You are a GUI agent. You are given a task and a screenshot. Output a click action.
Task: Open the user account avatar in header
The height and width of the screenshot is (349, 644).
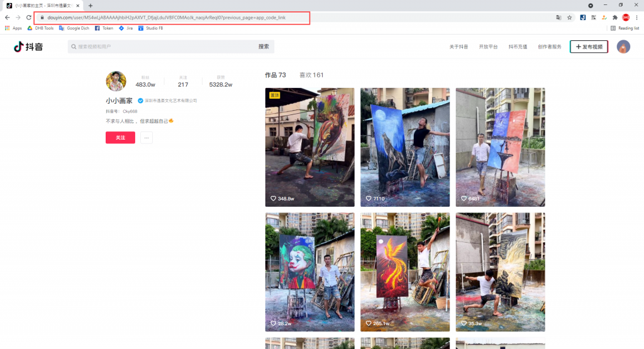(623, 47)
